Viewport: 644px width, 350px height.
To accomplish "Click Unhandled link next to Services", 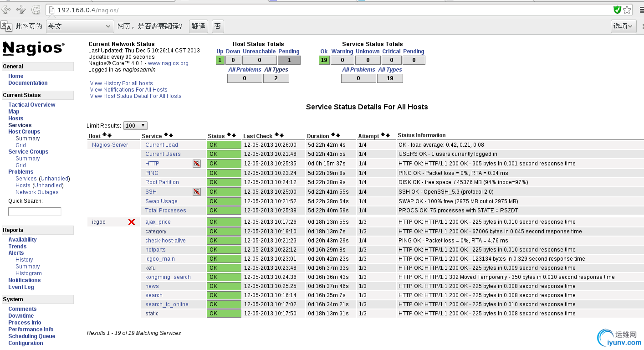I will (54, 179).
